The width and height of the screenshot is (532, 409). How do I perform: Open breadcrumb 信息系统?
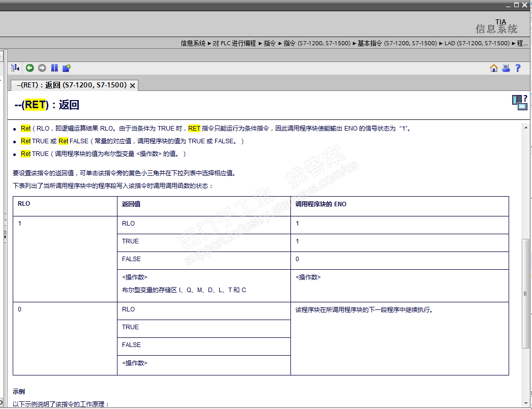pyautogui.click(x=193, y=43)
